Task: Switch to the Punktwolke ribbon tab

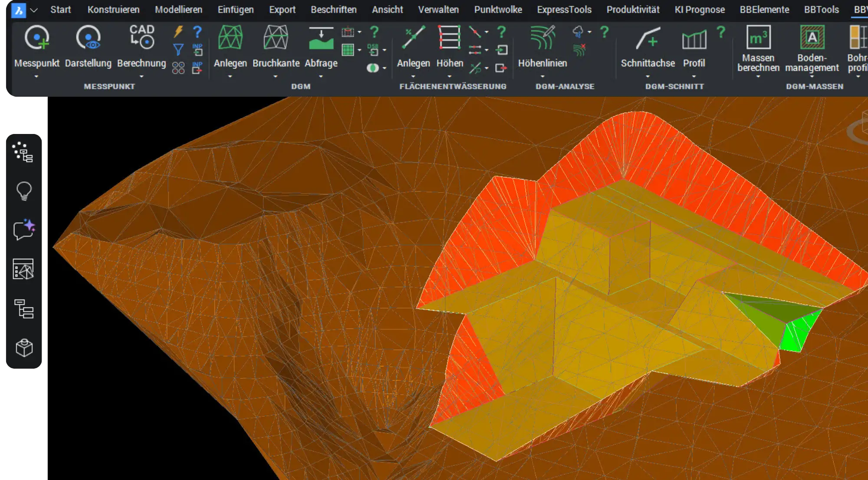Action: 498,10
